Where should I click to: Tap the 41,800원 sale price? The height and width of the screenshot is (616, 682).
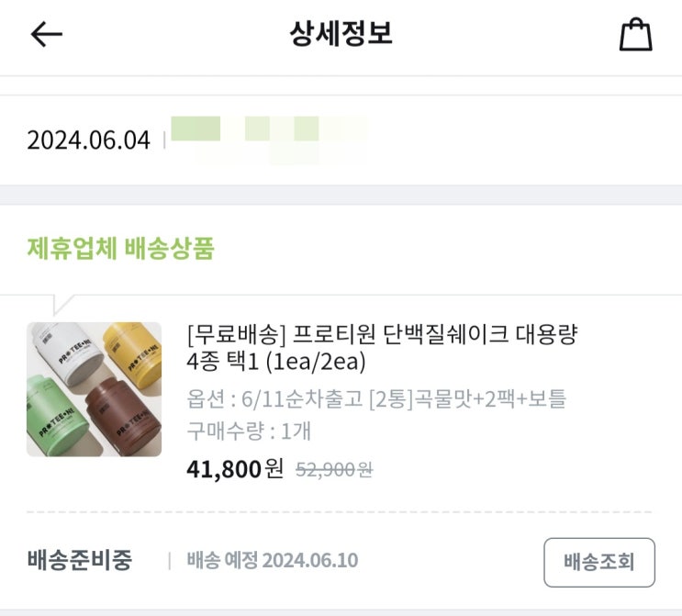coord(235,469)
